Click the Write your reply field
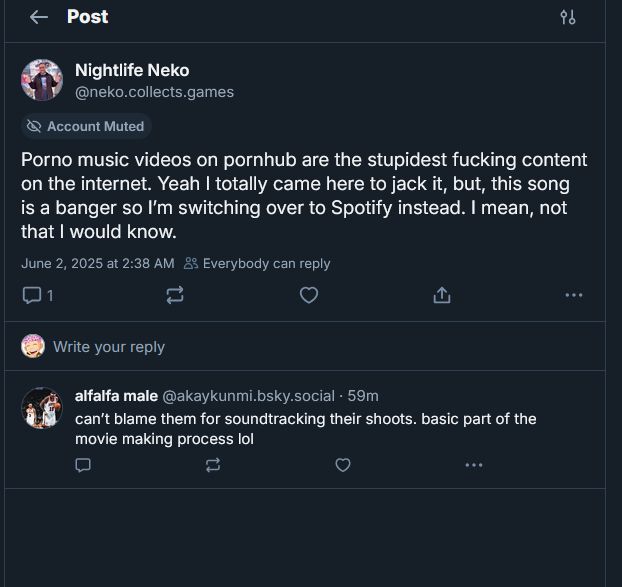Image resolution: width=622 pixels, height=587 pixels. click(x=109, y=347)
